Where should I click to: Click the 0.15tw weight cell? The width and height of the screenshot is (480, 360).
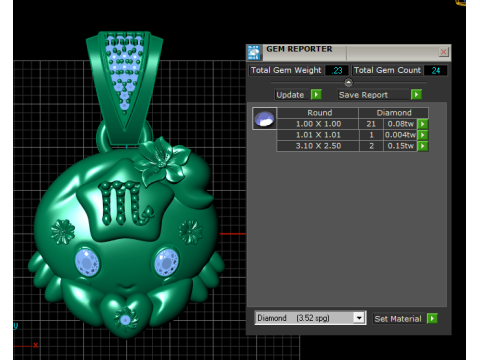pos(400,146)
